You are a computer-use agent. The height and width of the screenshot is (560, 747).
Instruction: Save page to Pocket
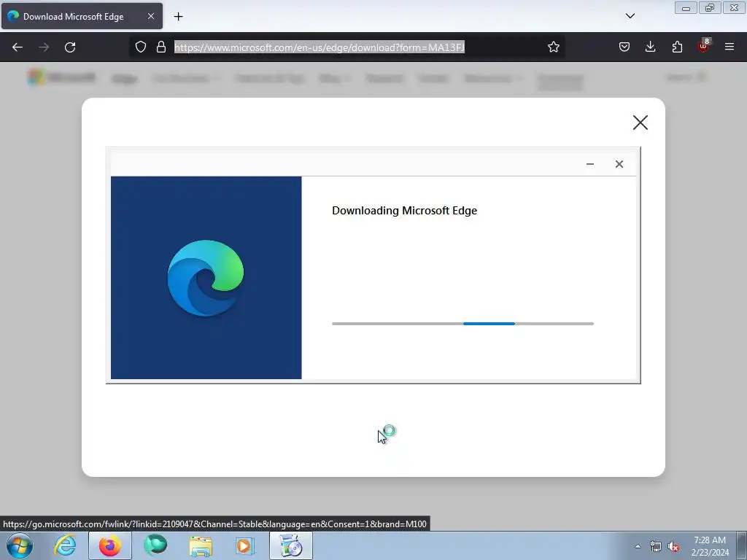click(x=624, y=47)
